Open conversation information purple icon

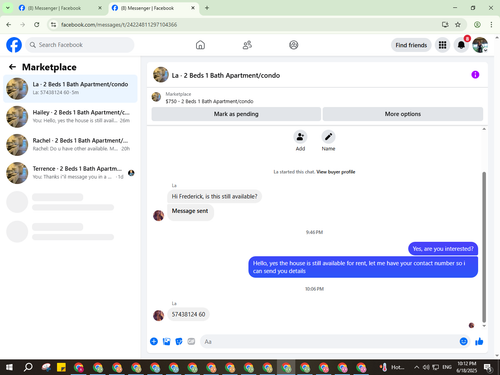pyautogui.click(x=475, y=75)
